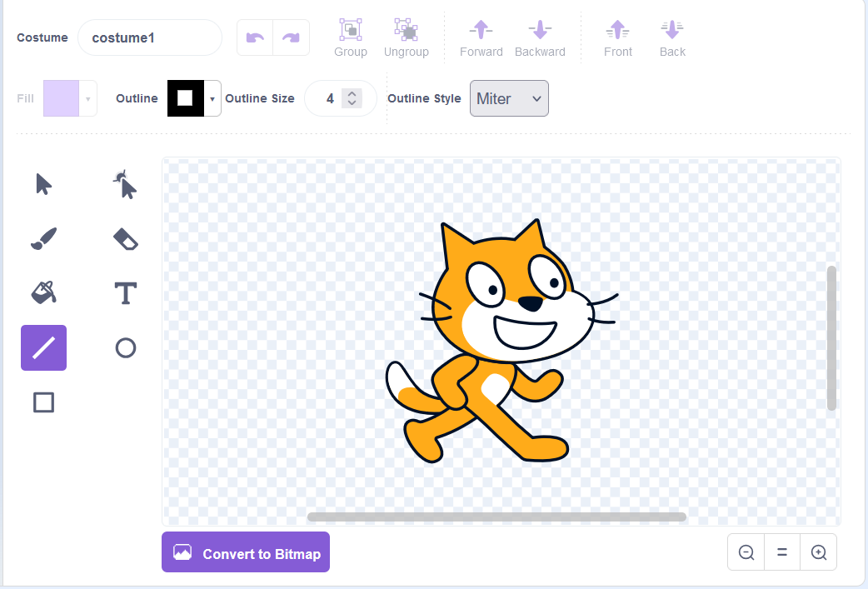Viewport: 868px width, 589px height.
Task: Select the Rectangle tool
Action: click(43, 402)
